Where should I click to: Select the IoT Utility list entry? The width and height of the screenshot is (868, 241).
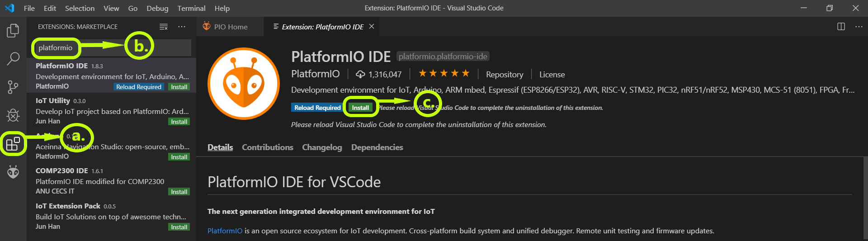112,110
